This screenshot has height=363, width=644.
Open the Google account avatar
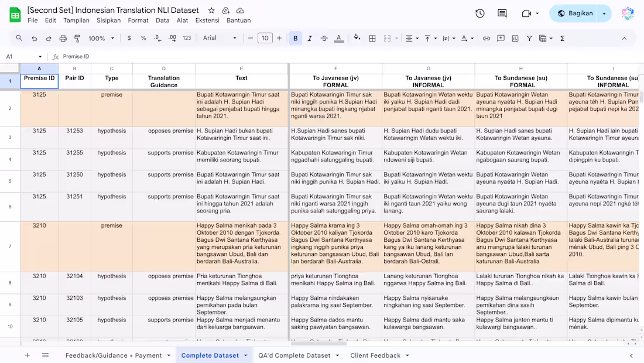coord(628,13)
